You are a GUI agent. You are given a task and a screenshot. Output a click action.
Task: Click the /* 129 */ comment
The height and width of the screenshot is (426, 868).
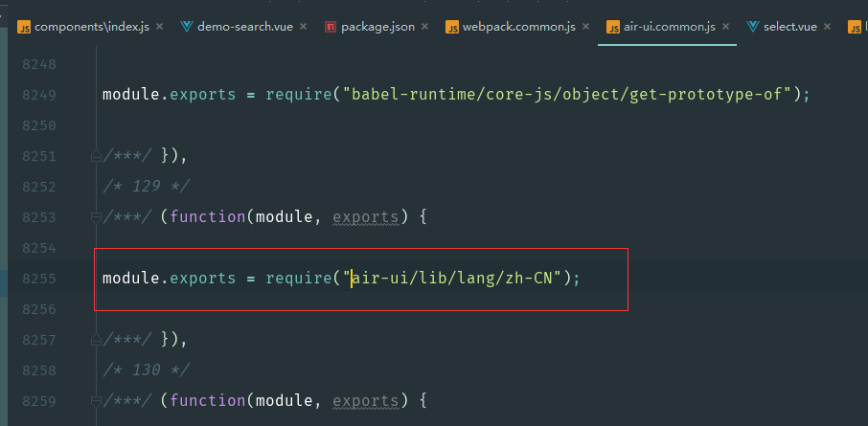147,187
